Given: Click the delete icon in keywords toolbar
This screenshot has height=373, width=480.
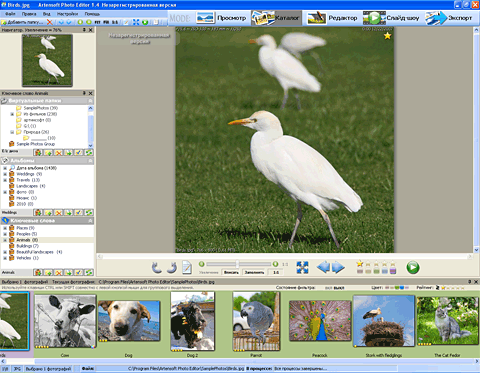Looking at the screenshot, I should 58,273.
